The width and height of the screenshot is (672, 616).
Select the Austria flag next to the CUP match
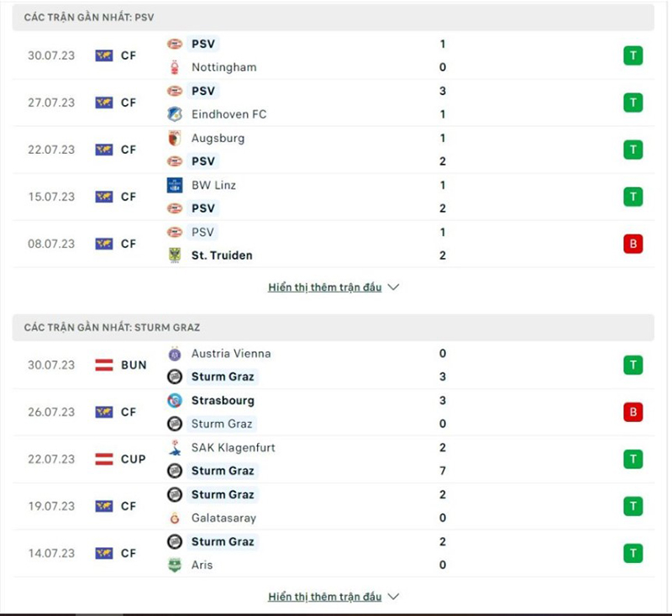[x=104, y=459]
